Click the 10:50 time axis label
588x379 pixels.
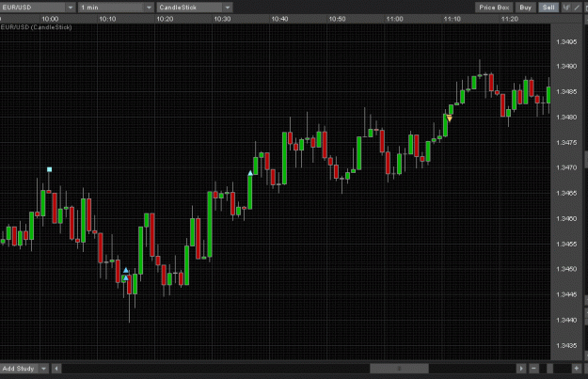(337, 19)
